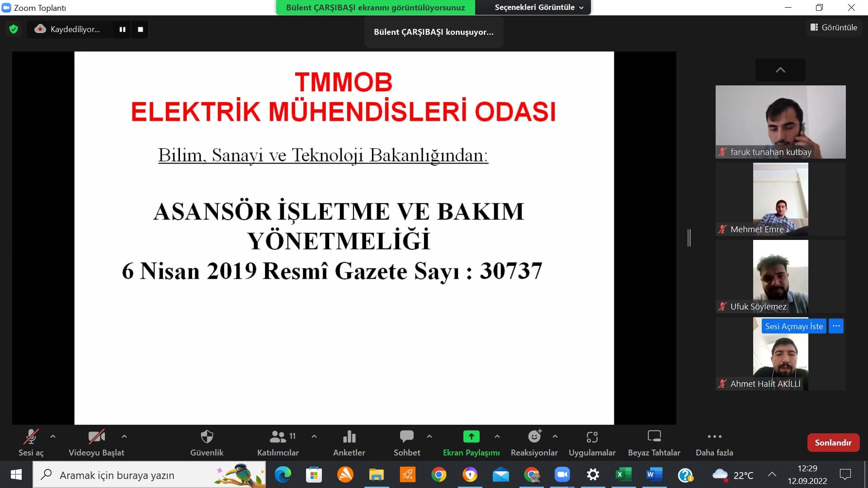The height and width of the screenshot is (488, 868).
Task: Show hidden system tray icons
Action: [x=772, y=475]
